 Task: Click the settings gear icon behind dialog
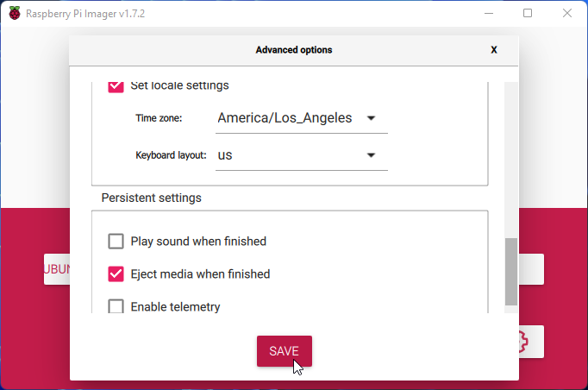click(x=524, y=342)
